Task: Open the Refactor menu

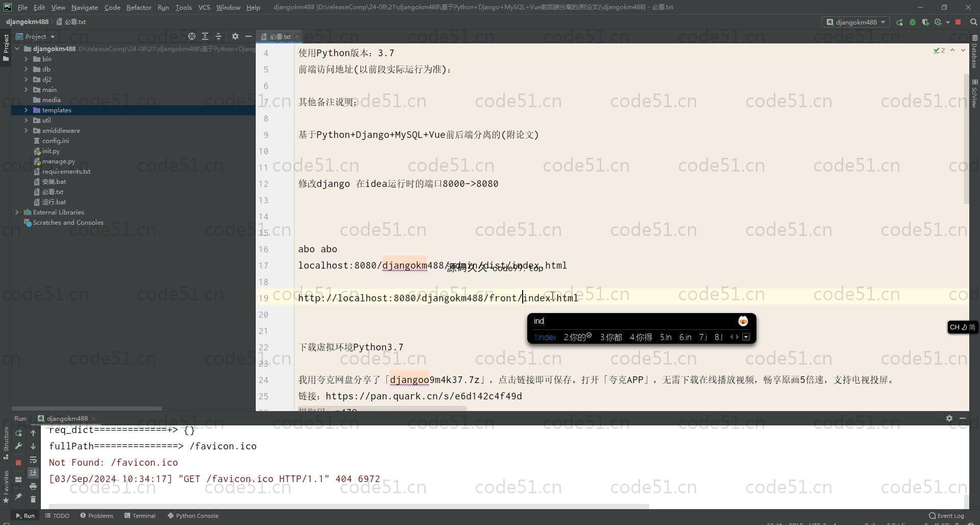Action: click(x=139, y=7)
